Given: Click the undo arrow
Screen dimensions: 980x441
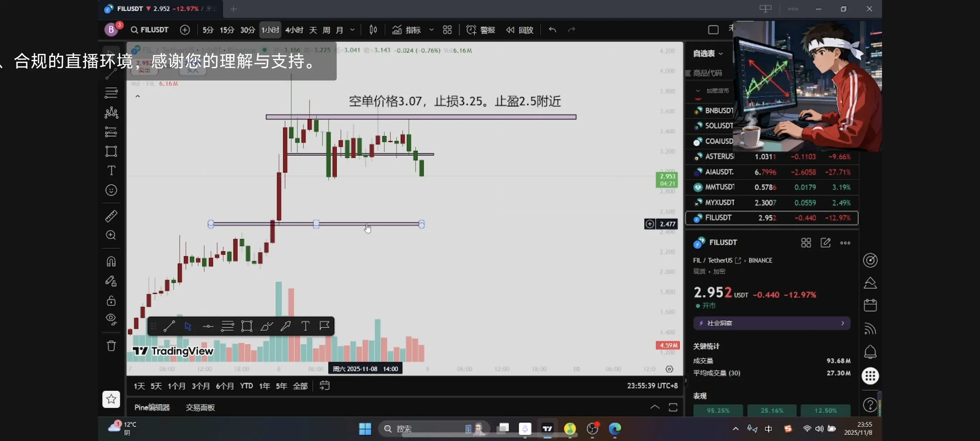Looking at the screenshot, I should point(552,30).
